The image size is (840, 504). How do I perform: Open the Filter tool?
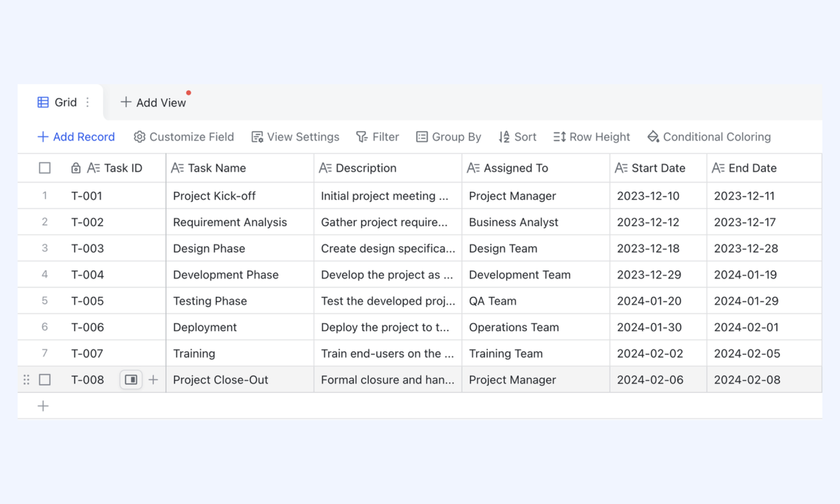(378, 136)
